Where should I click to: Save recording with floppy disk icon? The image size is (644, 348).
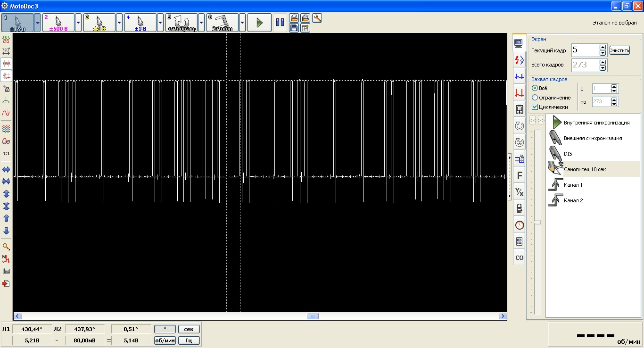(x=294, y=28)
